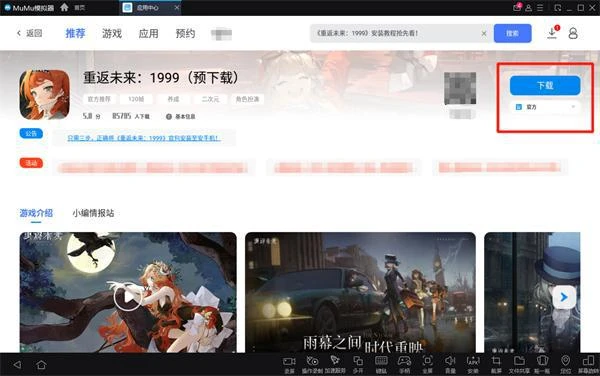Viewport: 600px width, 376px height.
Task: Click the 养成 tag
Action: 173,99
